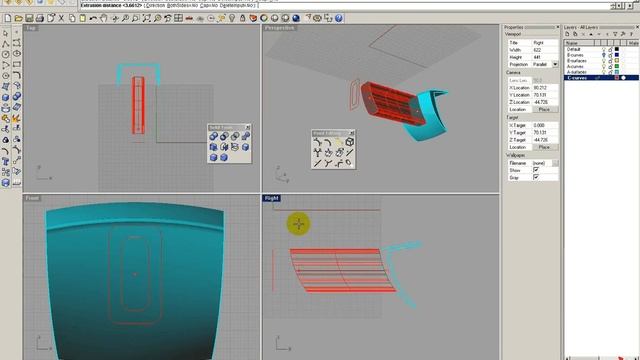Toggle A-curves layer visibility bulb
The height and width of the screenshot is (360, 640).
(604, 67)
